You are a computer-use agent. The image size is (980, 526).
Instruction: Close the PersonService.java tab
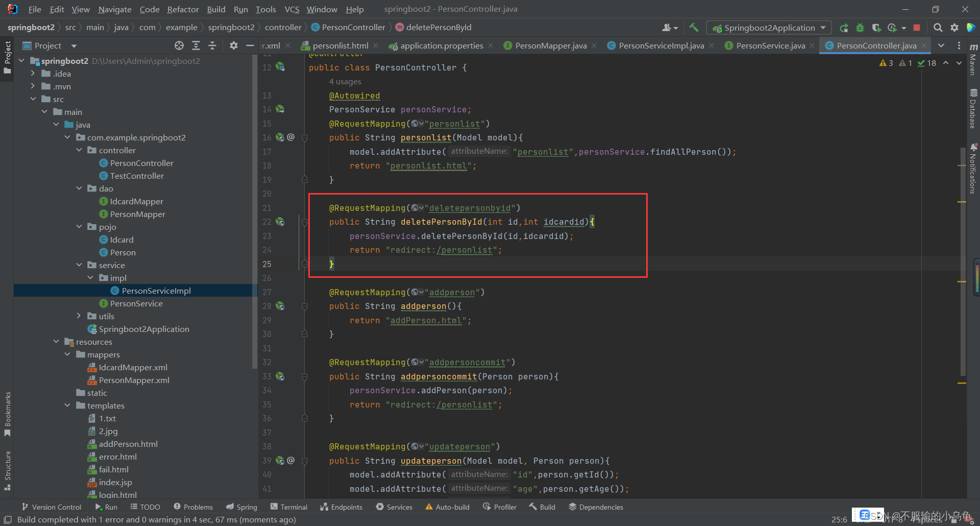click(812, 45)
